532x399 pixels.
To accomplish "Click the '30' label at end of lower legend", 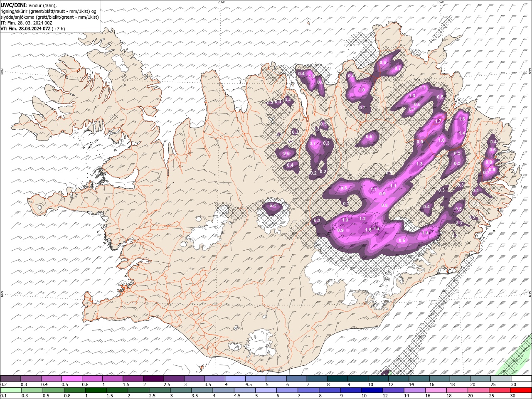I will 513,396.
